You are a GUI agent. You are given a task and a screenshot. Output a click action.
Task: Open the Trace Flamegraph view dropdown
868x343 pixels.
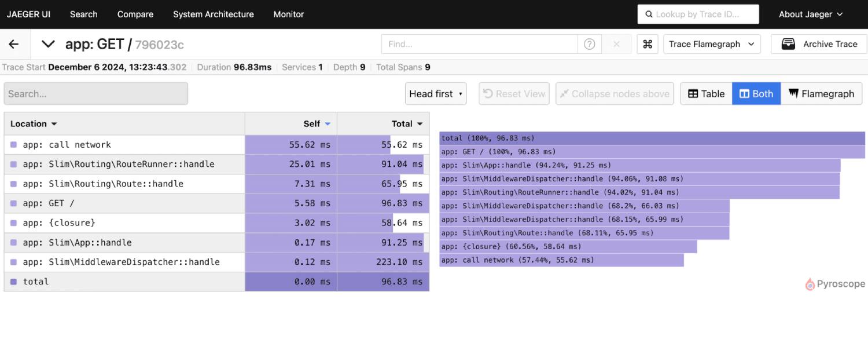click(712, 43)
